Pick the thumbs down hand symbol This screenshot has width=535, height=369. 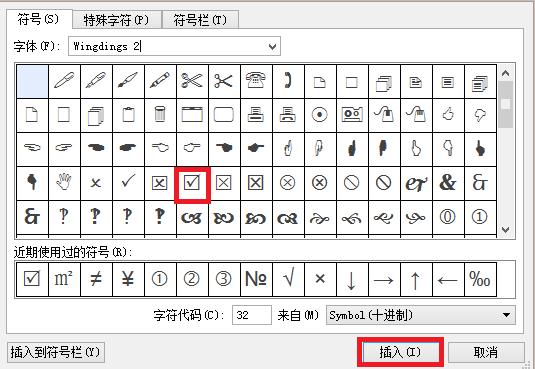[480, 115]
